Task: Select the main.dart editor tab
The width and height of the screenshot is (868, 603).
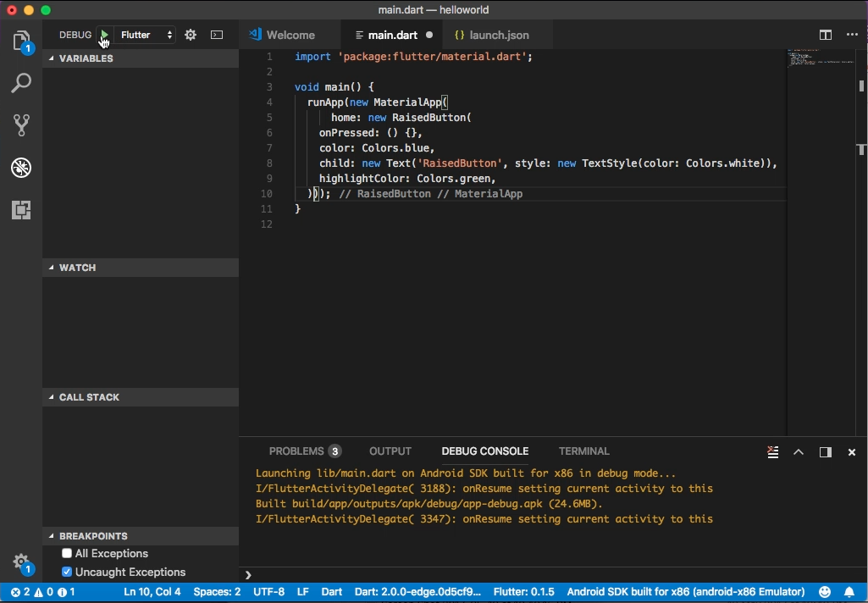Action: [392, 35]
